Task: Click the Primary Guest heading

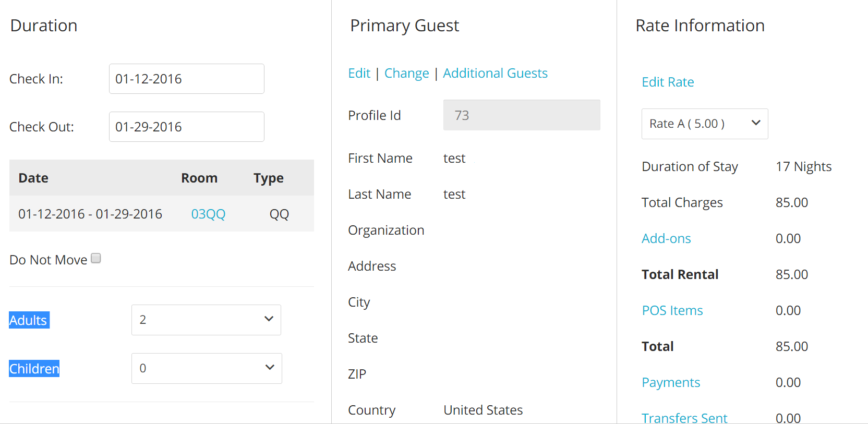Action: pyautogui.click(x=404, y=26)
